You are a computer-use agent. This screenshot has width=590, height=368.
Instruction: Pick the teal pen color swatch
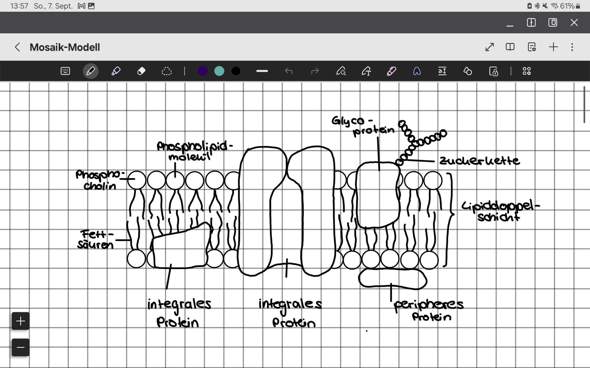tap(219, 71)
